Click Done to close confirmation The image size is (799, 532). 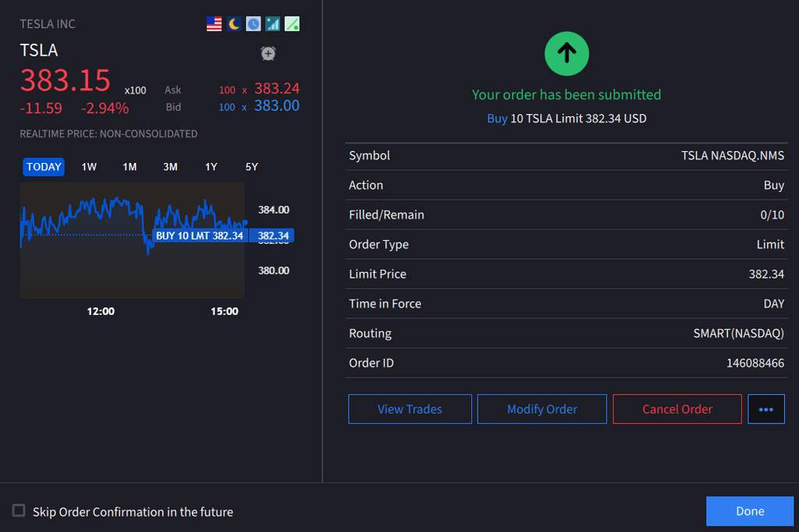749,511
